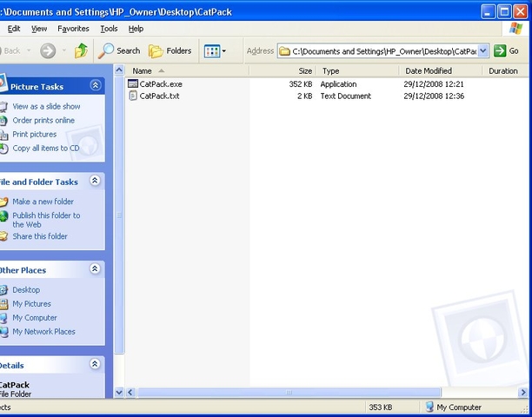Click the publish to Web globe icon
Viewport: 532px width, 417px height.
(x=3, y=215)
